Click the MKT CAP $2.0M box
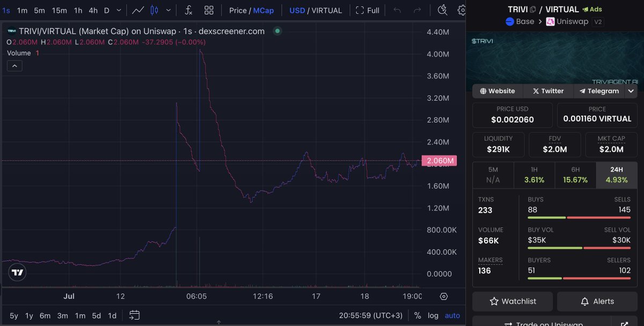Image resolution: width=644 pixels, height=326 pixels. click(x=611, y=144)
